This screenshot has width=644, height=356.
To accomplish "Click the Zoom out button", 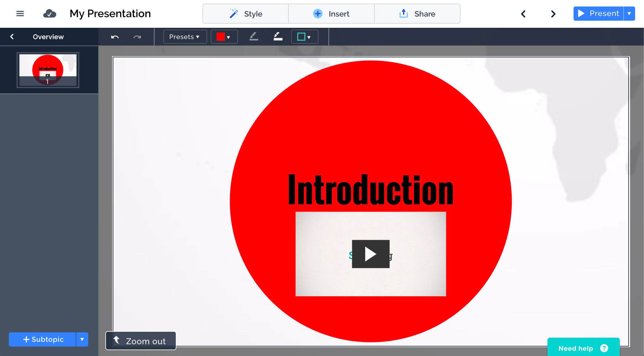I will pyautogui.click(x=140, y=341).
